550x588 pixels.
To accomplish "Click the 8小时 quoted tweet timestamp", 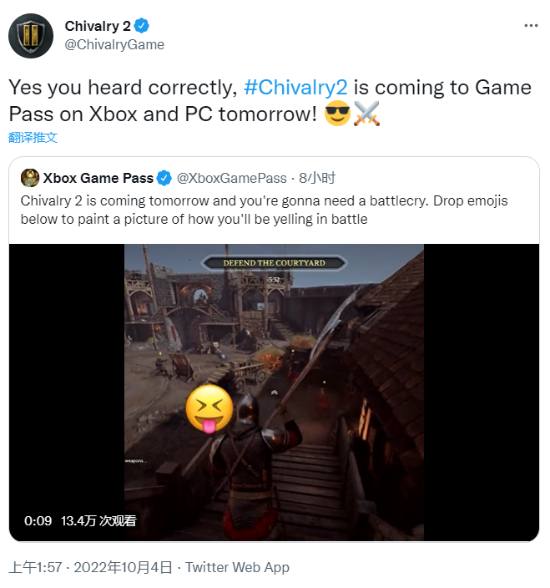I will (x=317, y=178).
